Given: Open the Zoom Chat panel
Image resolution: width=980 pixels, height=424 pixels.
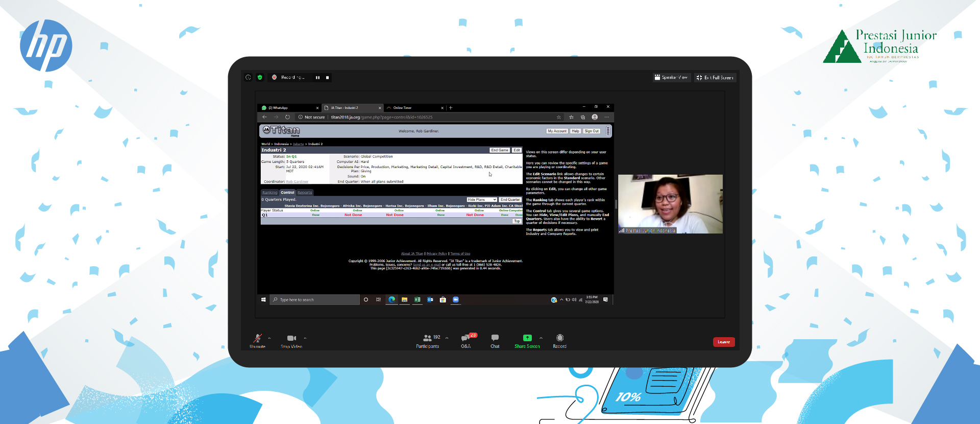Looking at the screenshot, I should pos(495,338).
